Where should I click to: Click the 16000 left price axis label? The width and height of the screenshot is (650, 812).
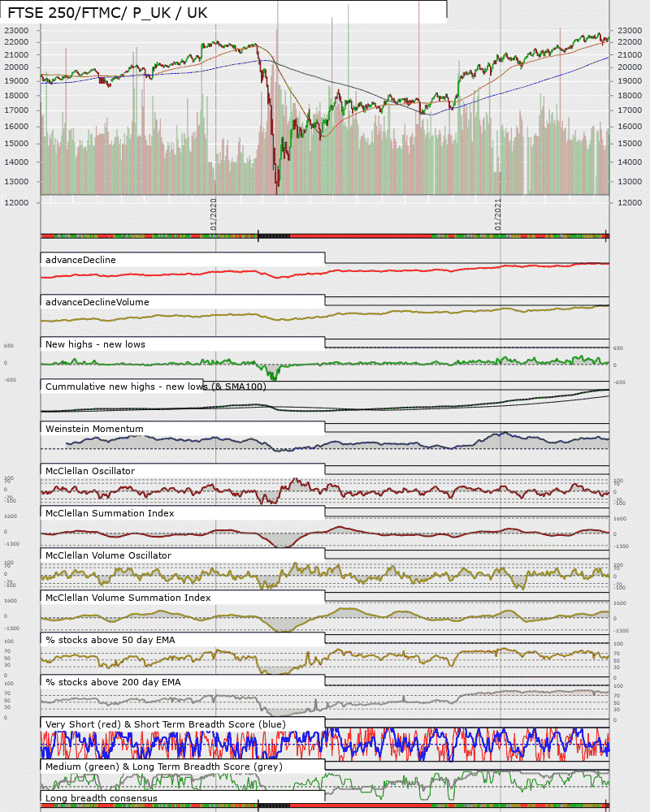16,127
